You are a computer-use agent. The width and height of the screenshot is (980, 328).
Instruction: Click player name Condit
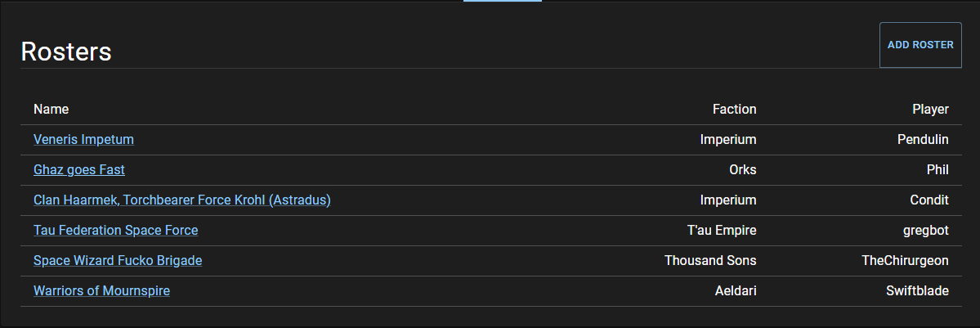point(929,200)
